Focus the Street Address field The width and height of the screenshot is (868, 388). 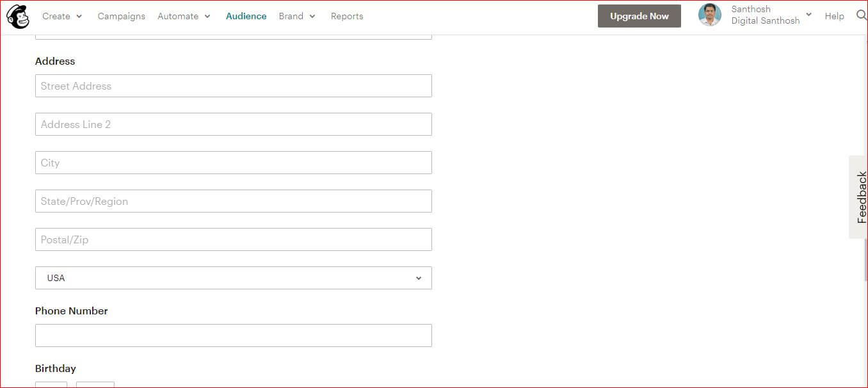(x=234, y=86)
